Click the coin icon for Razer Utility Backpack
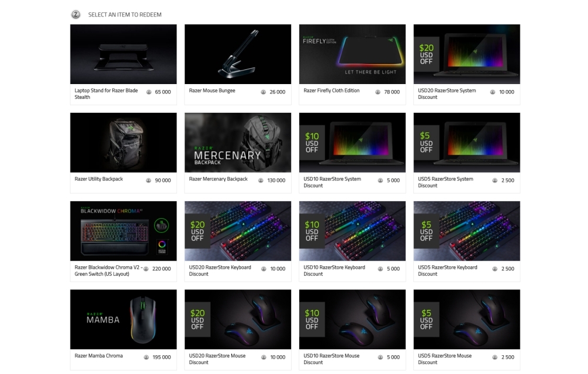588x374 pixels. (149, 181)
